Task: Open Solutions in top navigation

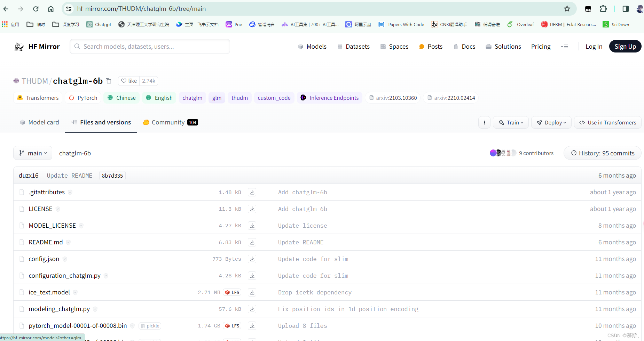Action: click(x=503, y=47)
